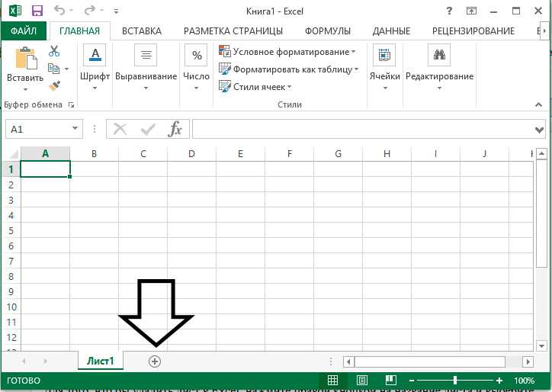Select column H header
This screenshot has width=552, height=392.
[x=387, y=153]
